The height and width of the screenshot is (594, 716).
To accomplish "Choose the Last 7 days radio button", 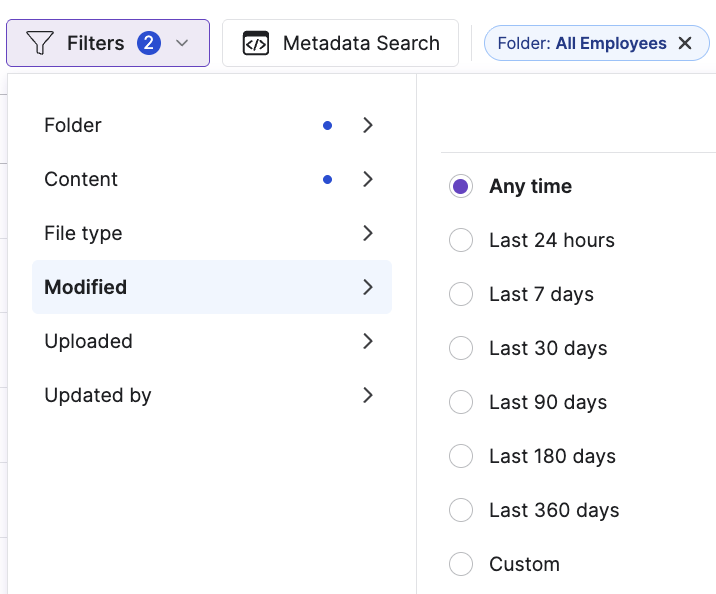I will pos(461,294).
